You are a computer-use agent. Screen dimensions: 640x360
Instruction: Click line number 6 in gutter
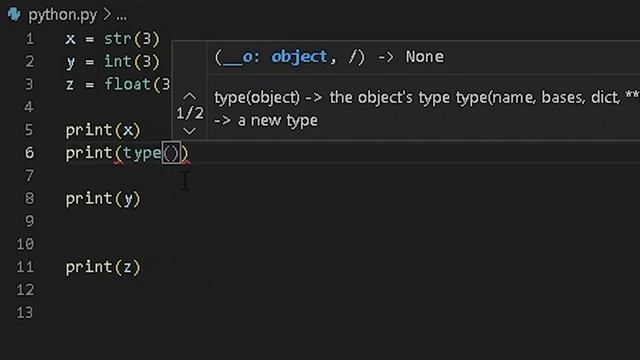point(29,153)
